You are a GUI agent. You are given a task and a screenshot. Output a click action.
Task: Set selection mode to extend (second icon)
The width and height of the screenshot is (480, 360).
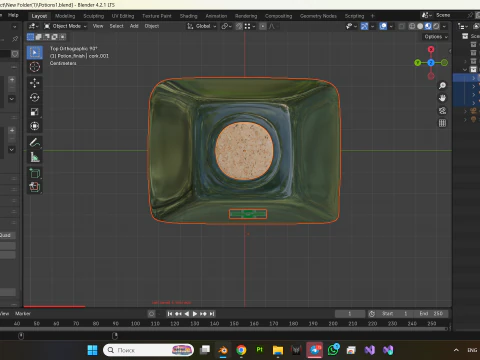tap(39, 37)
